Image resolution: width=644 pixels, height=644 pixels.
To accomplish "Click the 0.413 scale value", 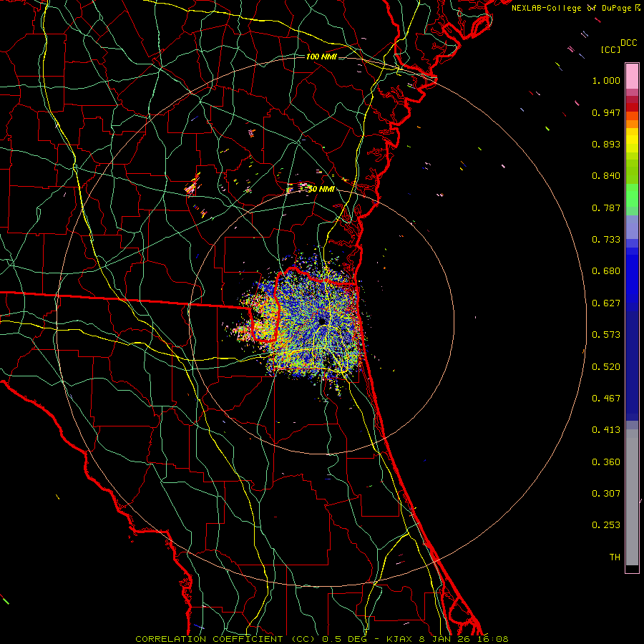I will [606, 430].
